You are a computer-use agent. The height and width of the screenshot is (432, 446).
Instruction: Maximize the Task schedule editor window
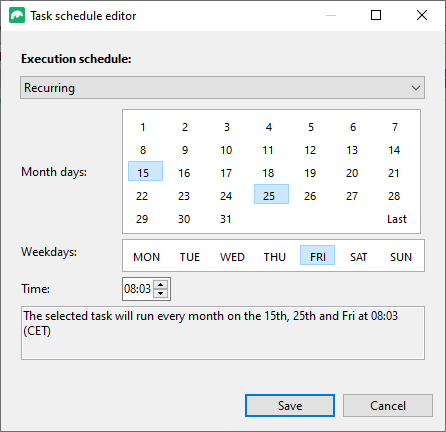click(x=376, y=15)
